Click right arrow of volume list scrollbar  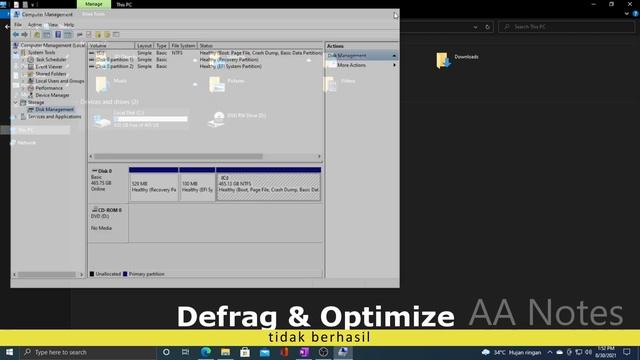(x=319, y=156)
